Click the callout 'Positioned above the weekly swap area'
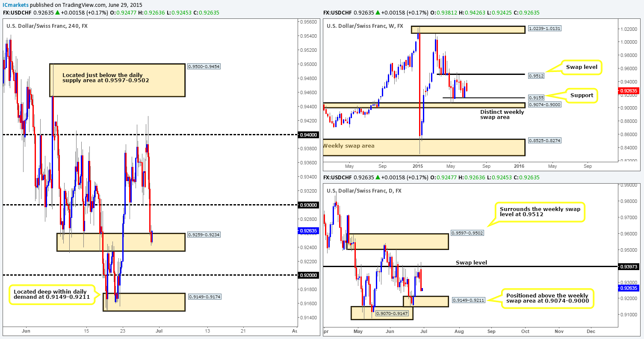644x339 pixels. (x=548, y=298)
